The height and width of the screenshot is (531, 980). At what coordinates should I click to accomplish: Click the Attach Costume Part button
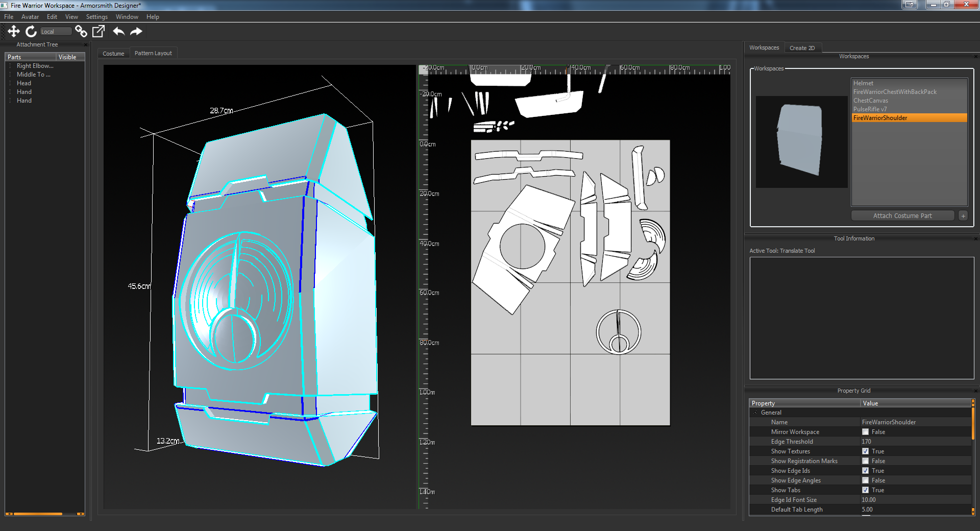[x=902, y=216]
